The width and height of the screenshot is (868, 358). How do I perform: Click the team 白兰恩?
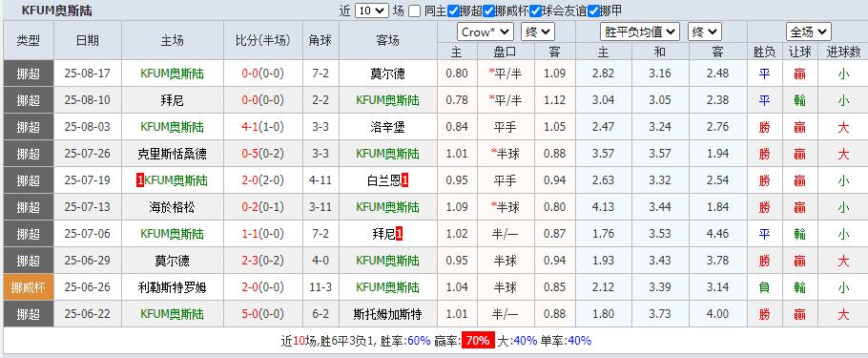[383, 180]
